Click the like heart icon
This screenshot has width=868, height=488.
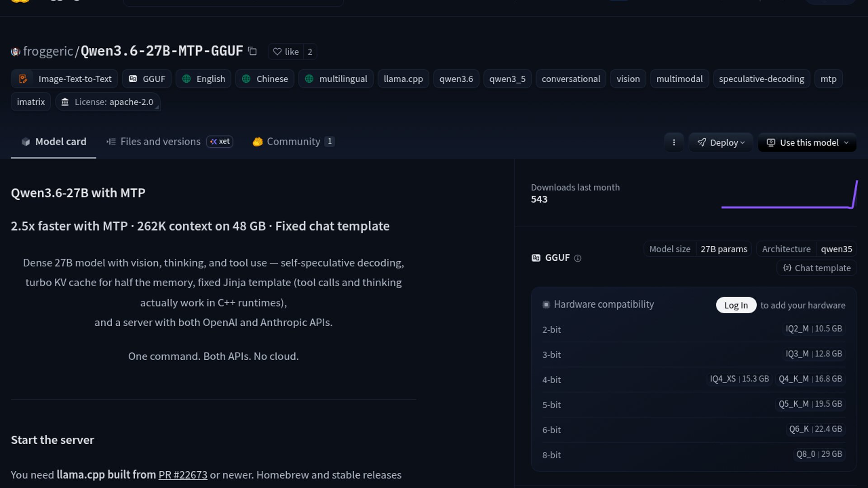coord(277,52)
